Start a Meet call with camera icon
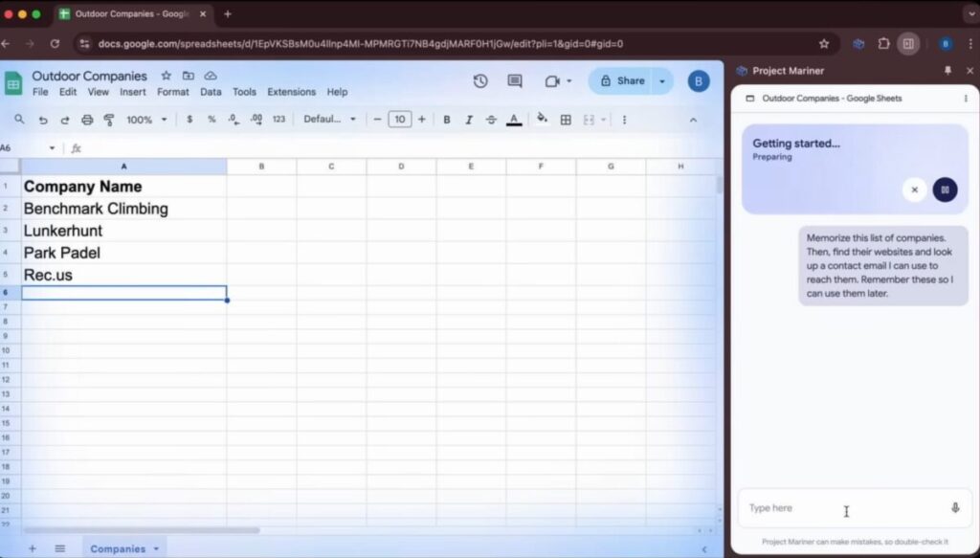Viewport: 980px width, 558px height. (551, 81)
